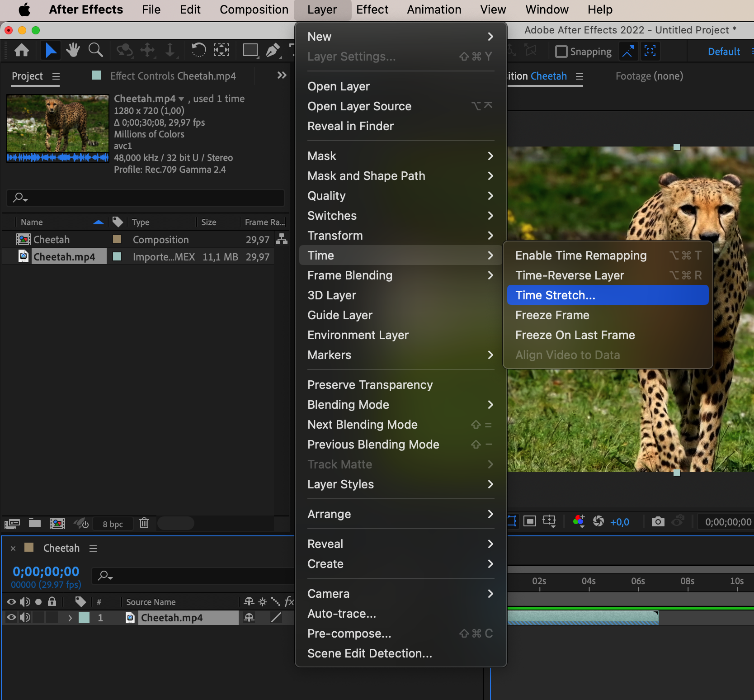Screen dimensions: 754x700
Task: Take snapshot with the camera icon
Action: 658,522
